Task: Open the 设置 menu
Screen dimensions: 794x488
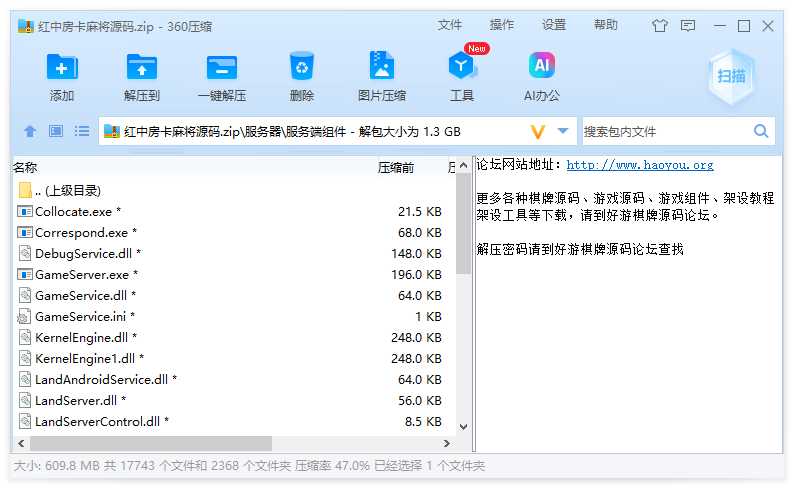Action: [x=554, y=25]
